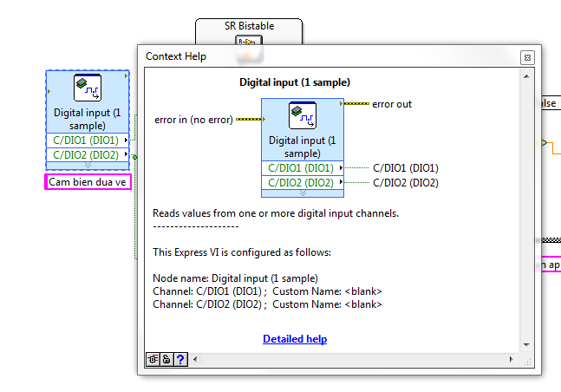
Task: Click the Digital input Express VI icon on diagram
Action: click(x=87, y=88)
